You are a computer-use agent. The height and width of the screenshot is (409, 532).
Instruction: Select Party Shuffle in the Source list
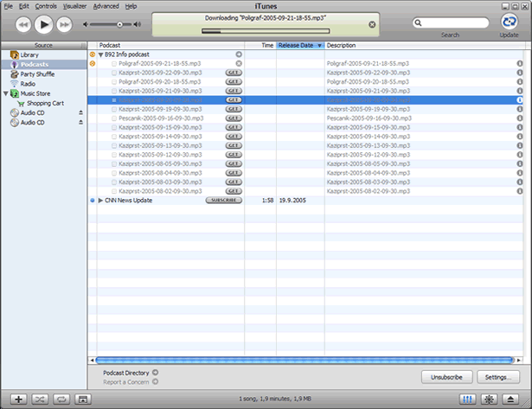coord(37,74)
